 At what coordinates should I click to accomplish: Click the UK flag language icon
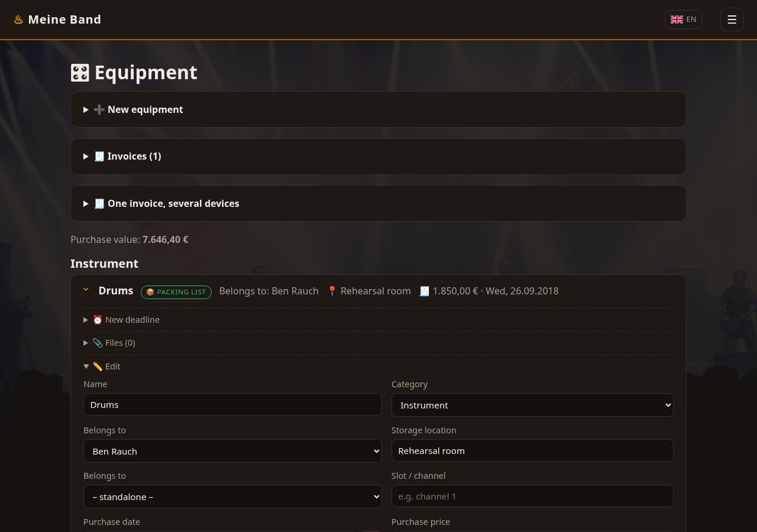pyautogui.click(x=677, y=20)
